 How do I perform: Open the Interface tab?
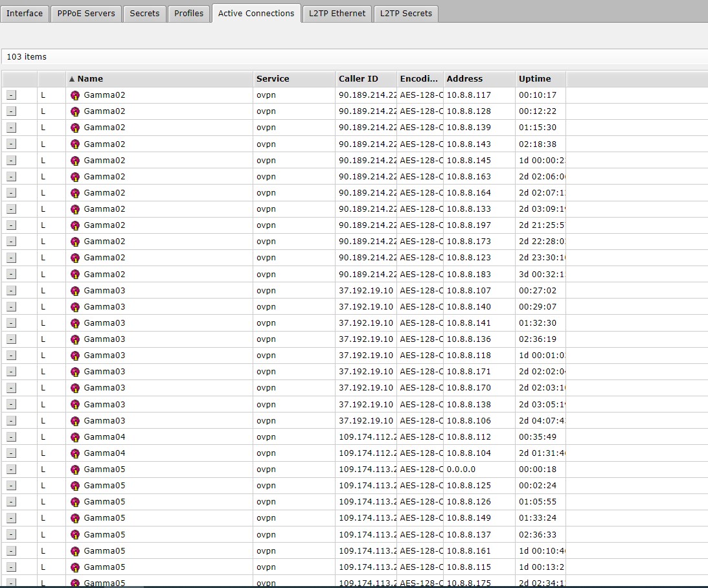pos(25,14)
